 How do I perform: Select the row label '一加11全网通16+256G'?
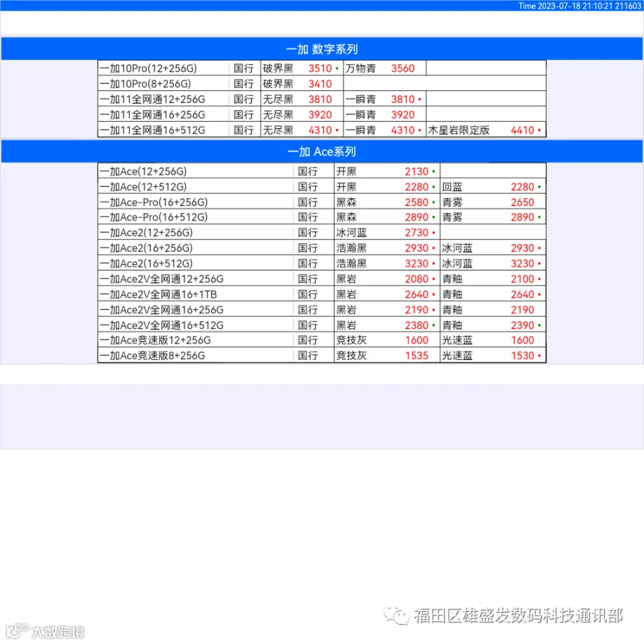click(152, 114)
